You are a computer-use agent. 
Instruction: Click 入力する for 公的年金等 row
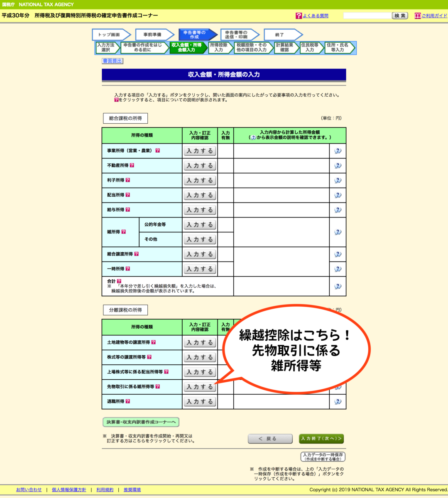point(200,225)
